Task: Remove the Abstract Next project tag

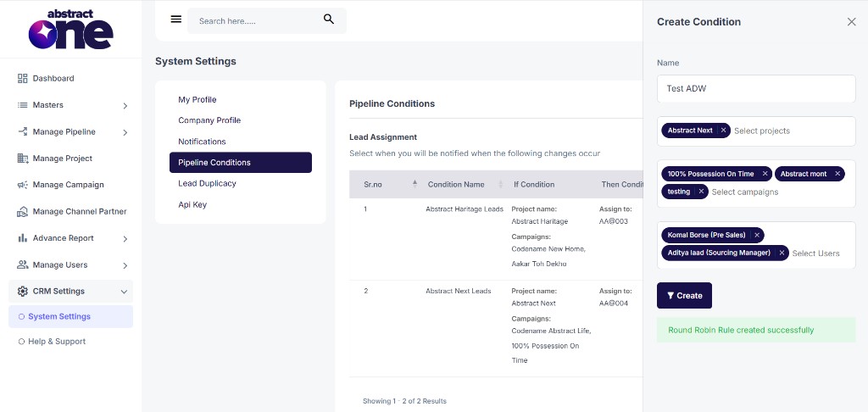Action: click(x=723, y=131)
